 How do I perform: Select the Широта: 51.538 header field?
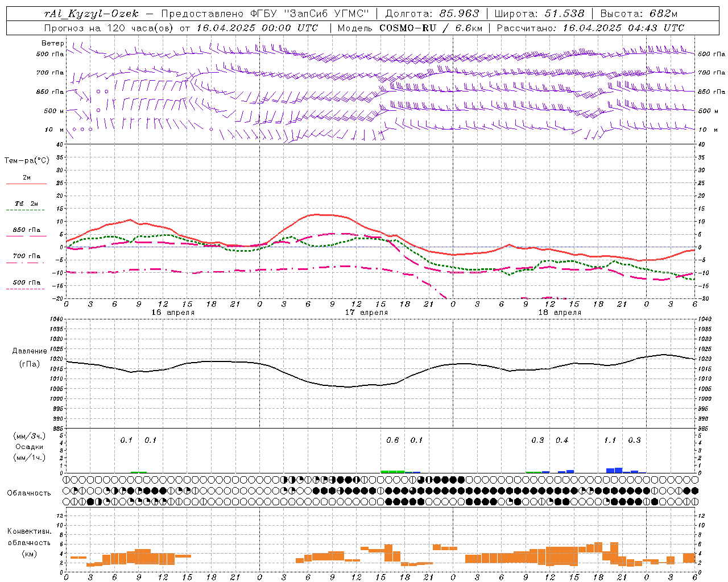(539, 14)
